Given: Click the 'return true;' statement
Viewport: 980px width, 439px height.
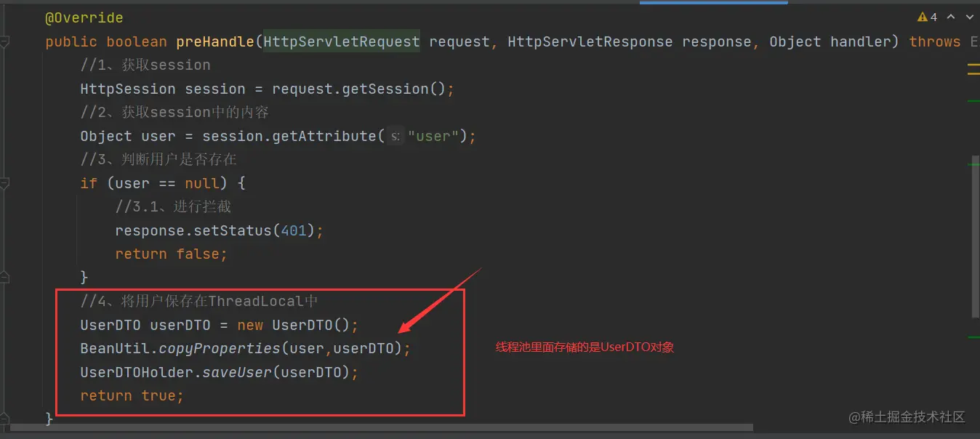Looking at the screenshot, I should pyautogui.click(x=132, y=395).
